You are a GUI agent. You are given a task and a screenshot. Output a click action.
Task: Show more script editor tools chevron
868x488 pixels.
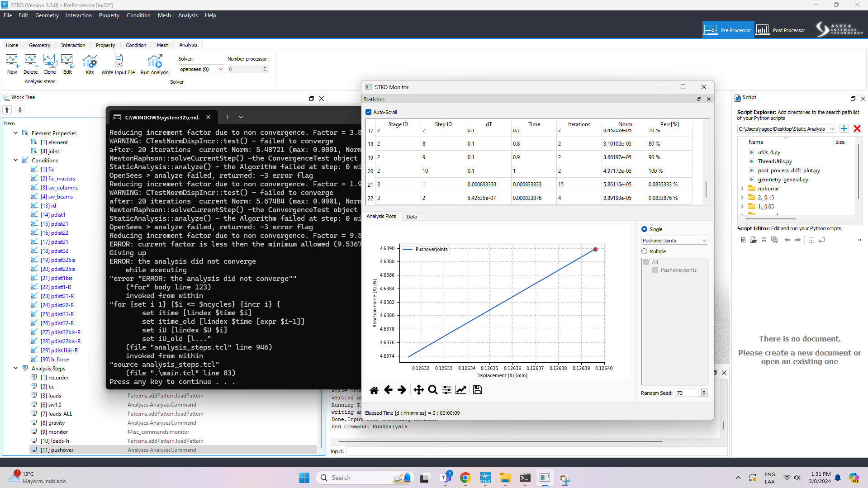click(x=859, y=240)
